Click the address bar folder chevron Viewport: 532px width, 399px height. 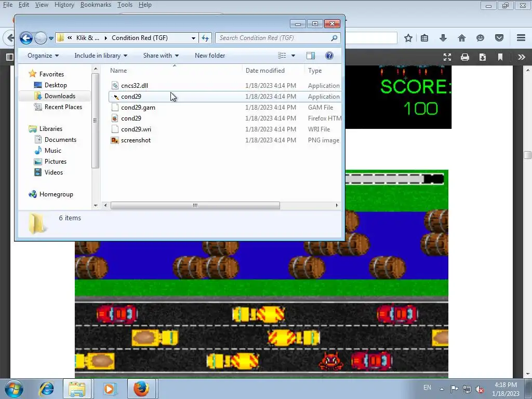(70, 38)
